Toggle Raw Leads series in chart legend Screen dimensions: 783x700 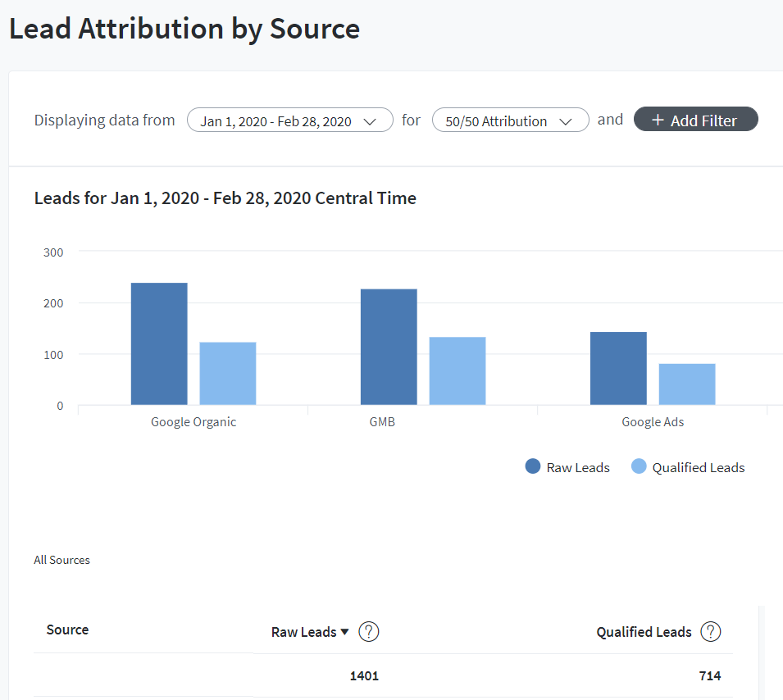tap(567, 467)
